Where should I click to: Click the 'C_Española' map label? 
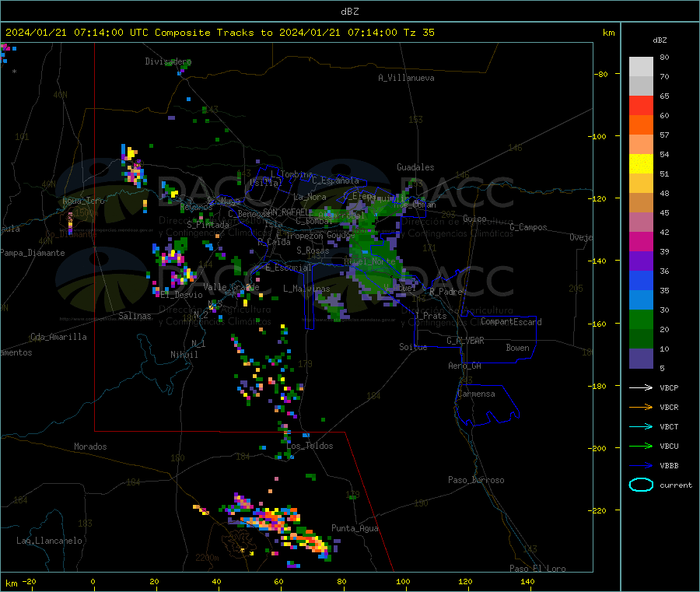point(335,180)
